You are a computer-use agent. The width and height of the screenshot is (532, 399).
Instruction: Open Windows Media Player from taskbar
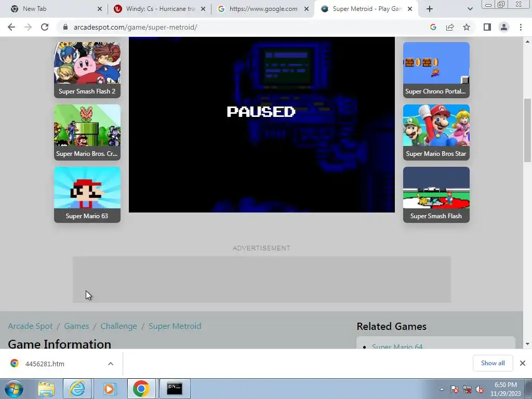click(109, 389)
